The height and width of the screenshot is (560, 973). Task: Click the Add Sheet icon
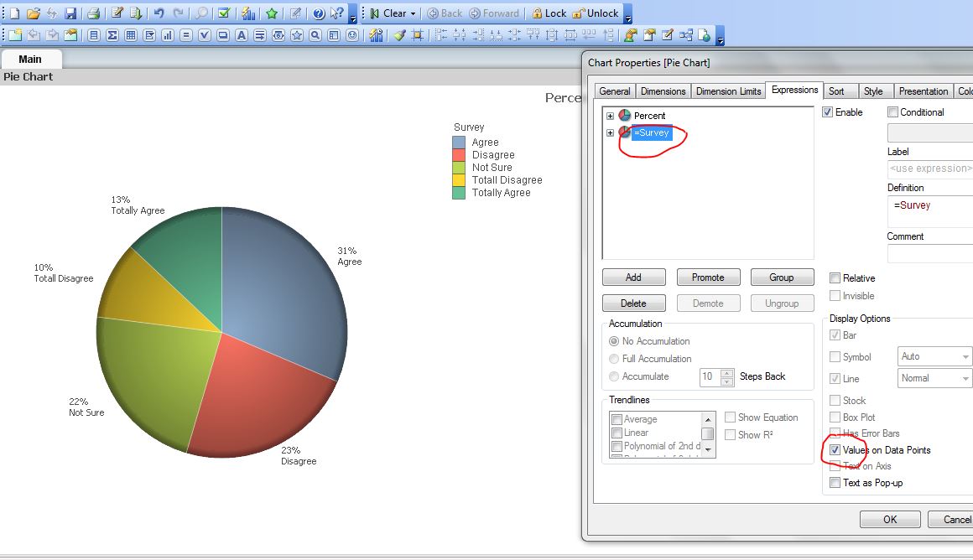(15, 35)
